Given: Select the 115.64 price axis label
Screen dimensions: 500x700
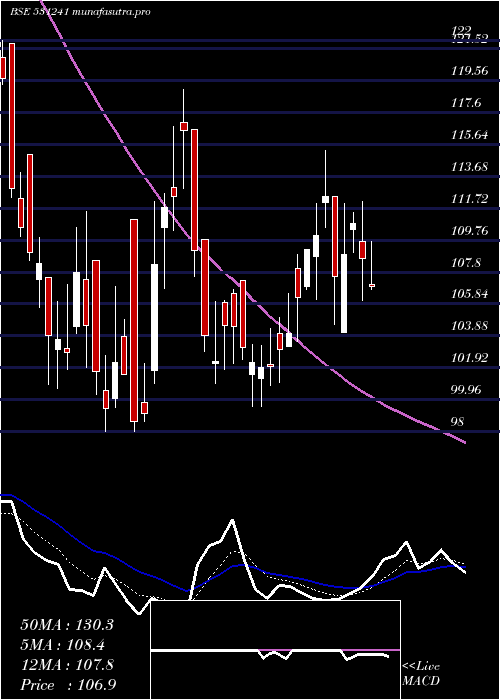Looking at the screenshot, I should 470,134.
